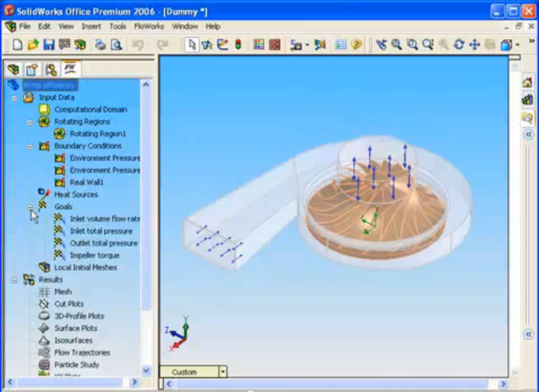
Task: Open SolidWorks Resources home icon in task pane
Action: [x=527, y=82]
